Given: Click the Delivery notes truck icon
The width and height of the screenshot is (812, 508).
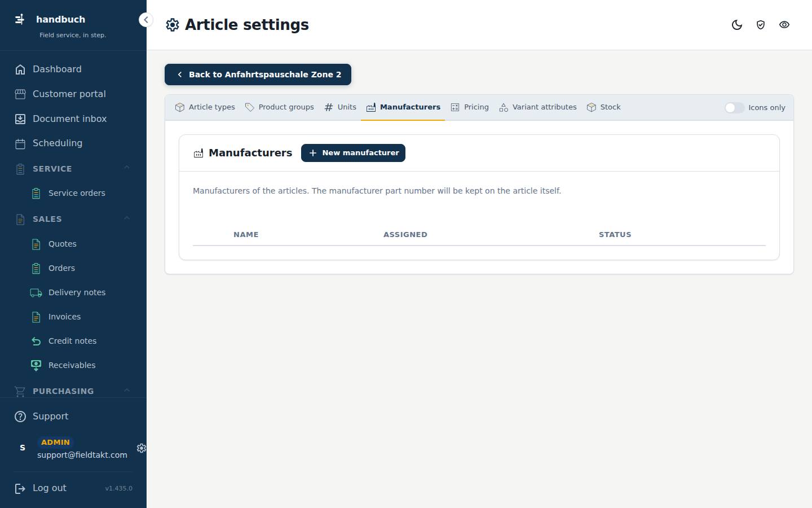Looking at the screenshot, I should 36,293.
